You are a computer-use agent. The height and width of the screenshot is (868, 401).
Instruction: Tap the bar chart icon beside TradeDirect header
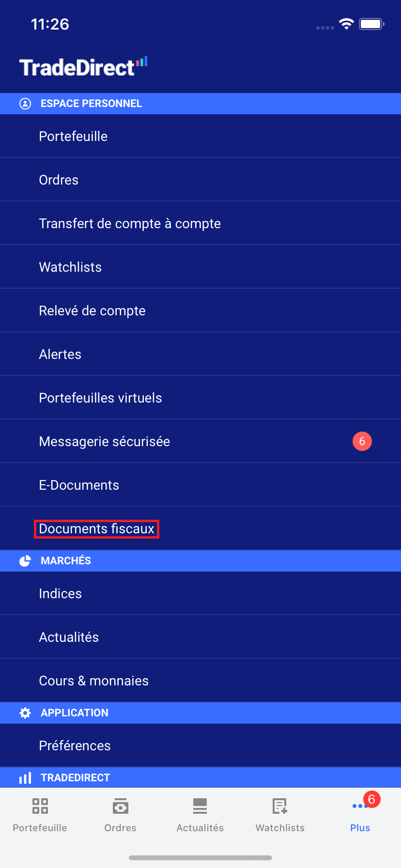click(x=25, y=778)
